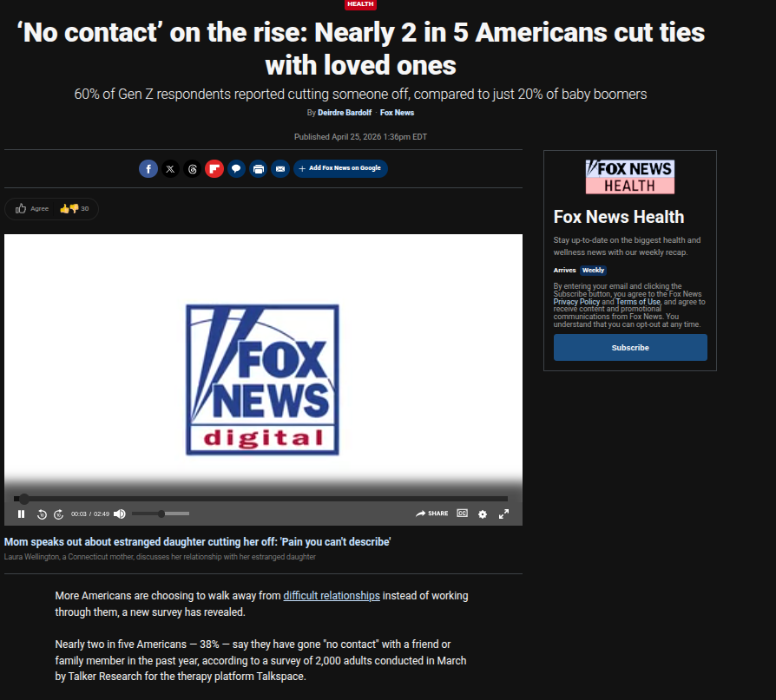Click Add Fox News on Google
Viewport: 776px width, 700px height.
click(340, 168)
